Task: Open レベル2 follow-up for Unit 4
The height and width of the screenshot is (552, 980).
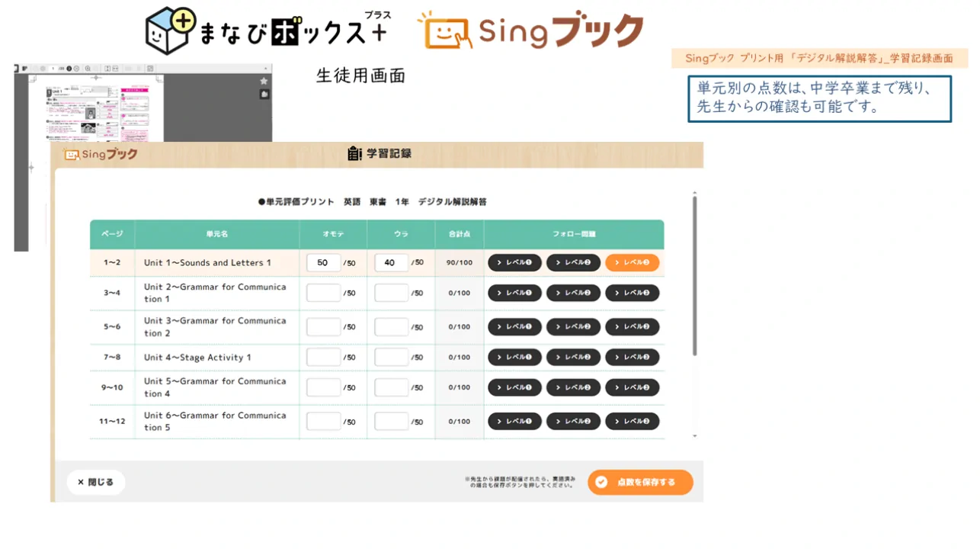Action: (x=573, y=357)
